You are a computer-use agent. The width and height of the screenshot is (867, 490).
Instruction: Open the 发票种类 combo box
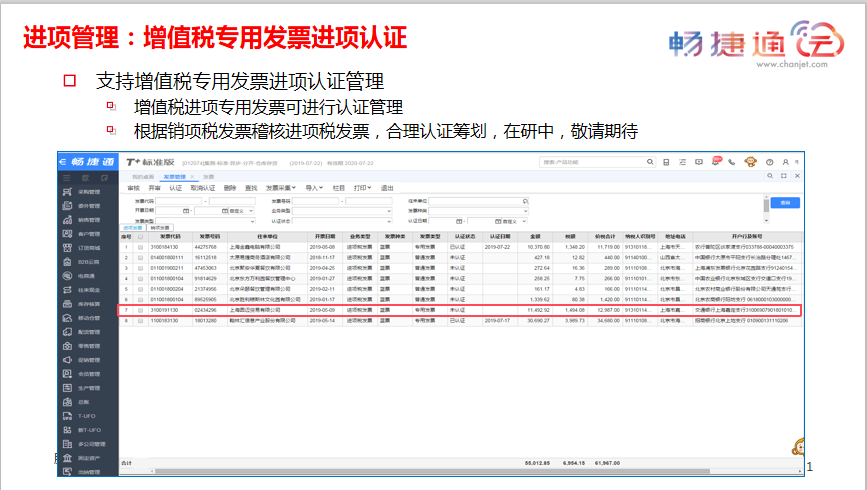coord(479,211)
